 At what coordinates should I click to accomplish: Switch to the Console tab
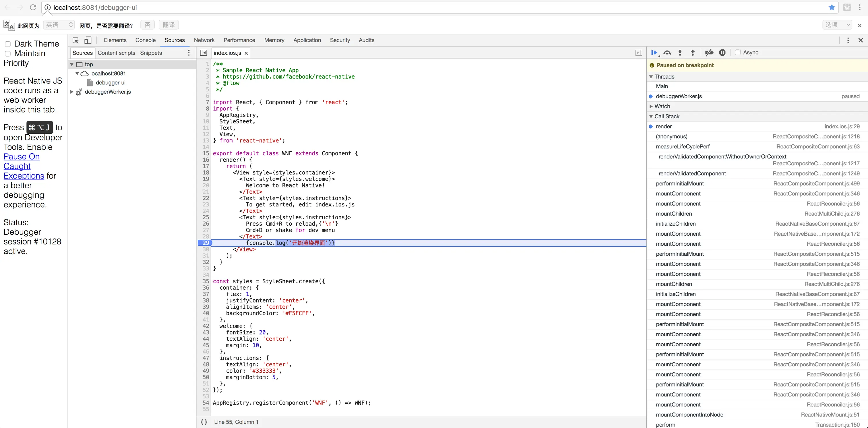click(x=145, y=40)
